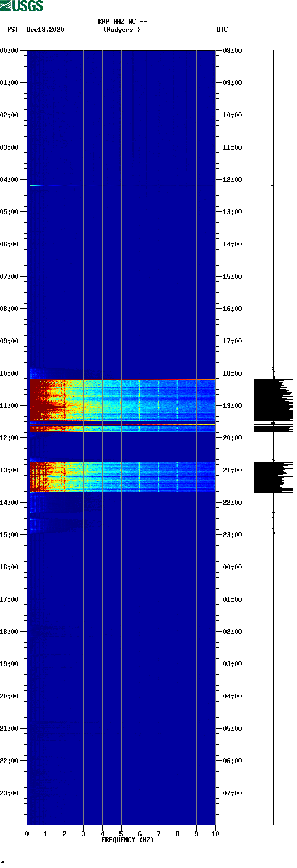Click the 'FREQUENCY (HZ)' axis label

128,840
